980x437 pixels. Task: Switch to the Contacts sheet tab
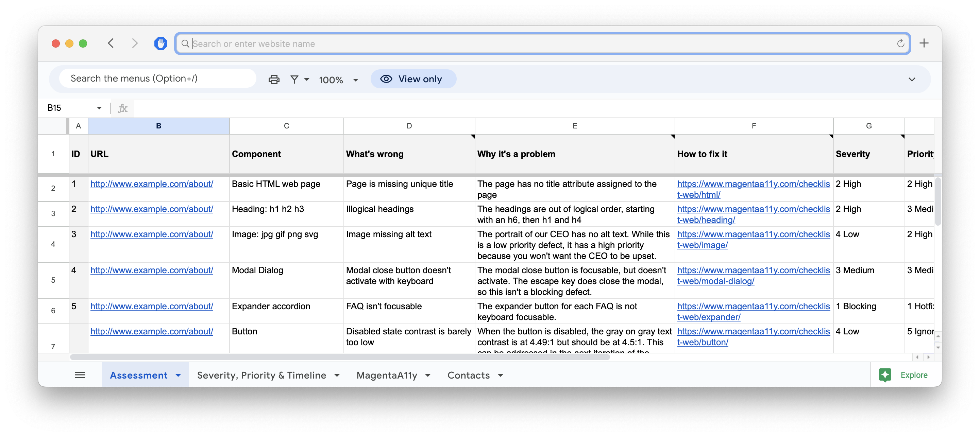[468, 375]
